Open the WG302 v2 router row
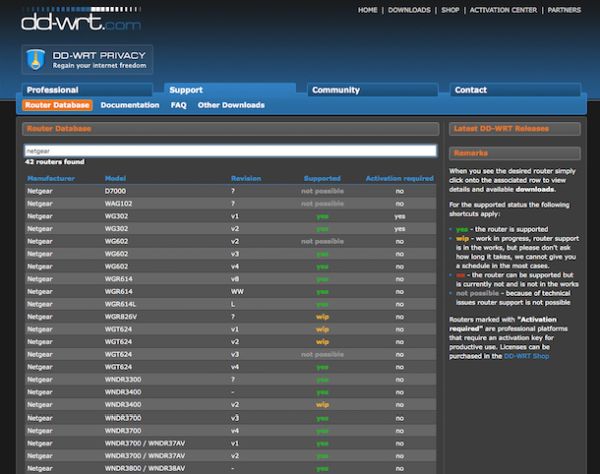Viewport: 600px width, 474px height. coord(230,229)
